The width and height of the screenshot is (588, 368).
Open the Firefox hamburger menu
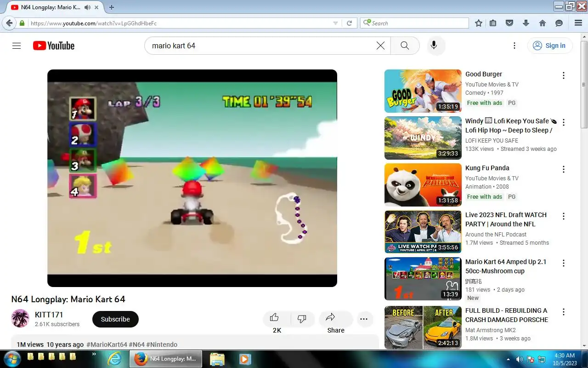click(578, 23)
